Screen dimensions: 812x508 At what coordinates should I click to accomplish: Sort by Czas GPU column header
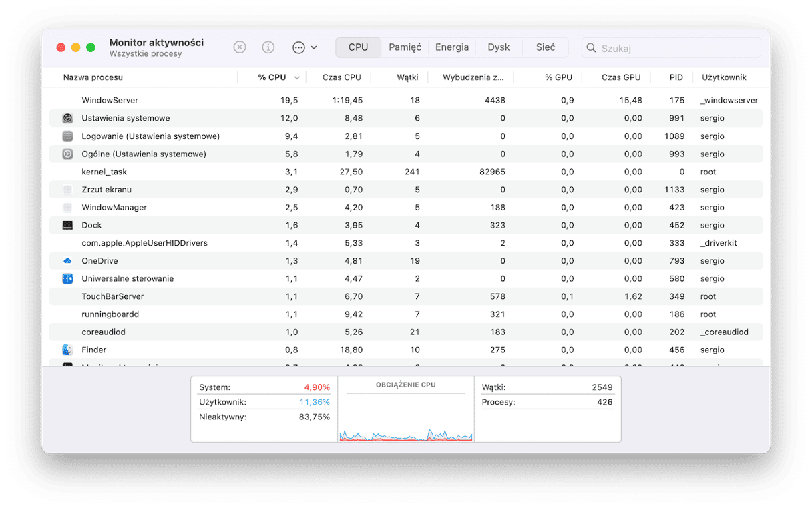[621, 77]
